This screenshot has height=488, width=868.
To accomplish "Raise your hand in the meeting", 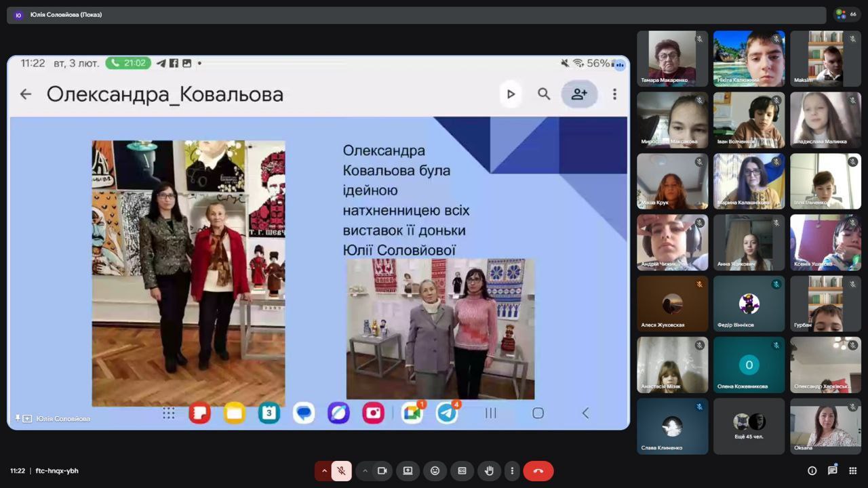I will pyautogui.click(x=488, y=471).
